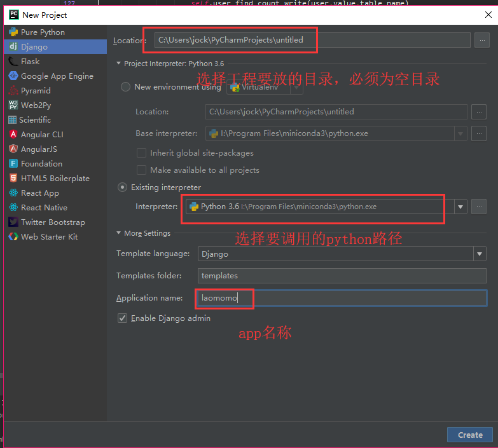
Task: Check Make available to all projects
Action: tap(141, 170)
